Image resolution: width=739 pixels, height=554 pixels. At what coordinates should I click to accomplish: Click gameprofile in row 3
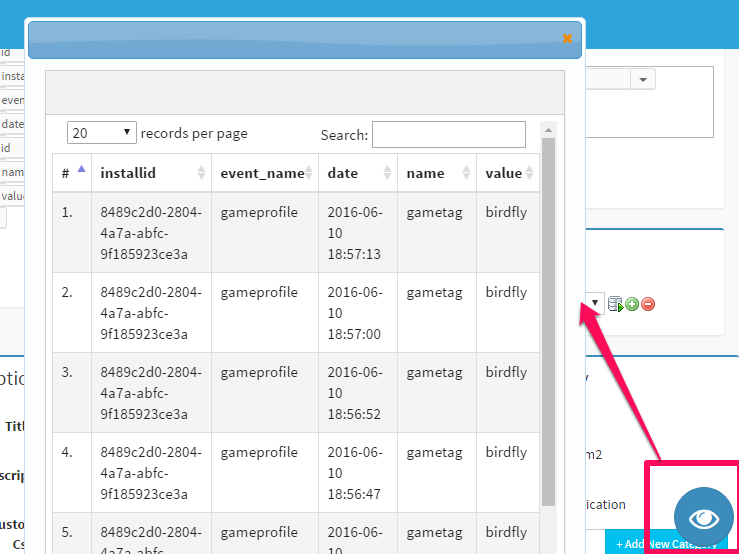[259, 373]
